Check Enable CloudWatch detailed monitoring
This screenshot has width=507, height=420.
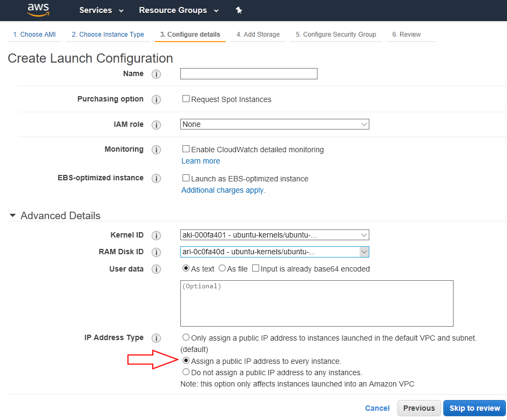pyautogui.click(x=186, y=149)
